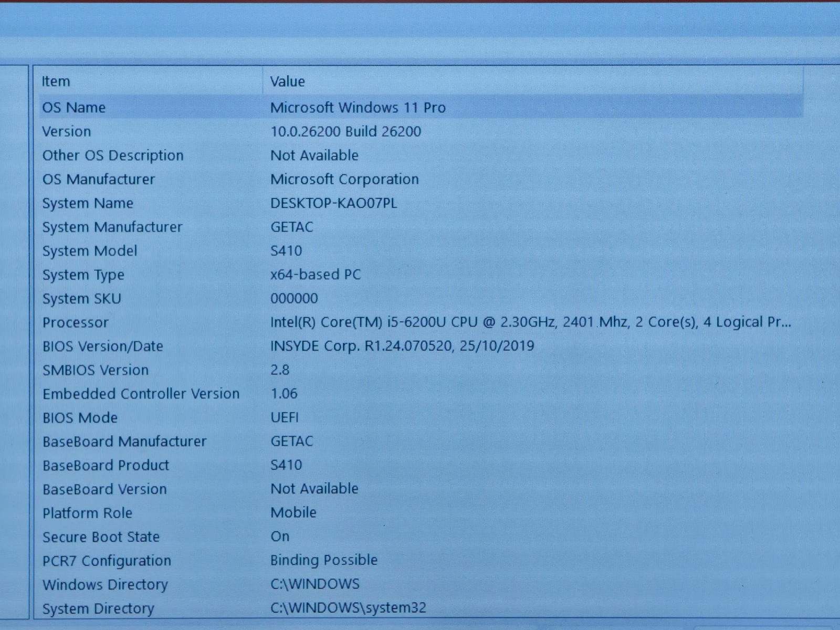
Task: Select the BIOS Mode row label
Action: [x=80, y=418]
